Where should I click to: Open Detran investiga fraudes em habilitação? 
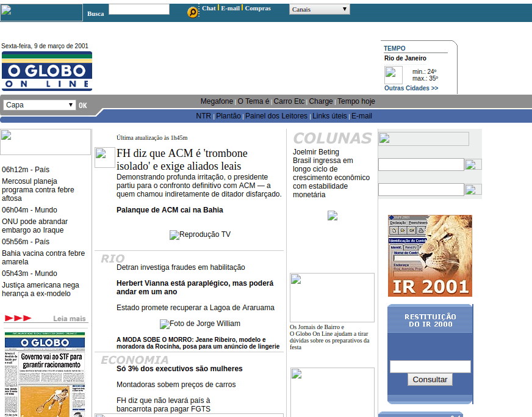coord(181,267)
